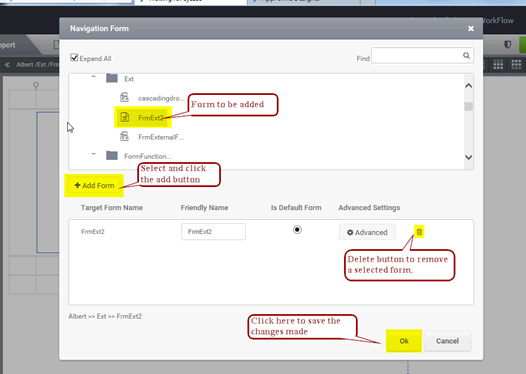Select the FrmExt2 form icon
526x374 pixels.
[125, 117]
